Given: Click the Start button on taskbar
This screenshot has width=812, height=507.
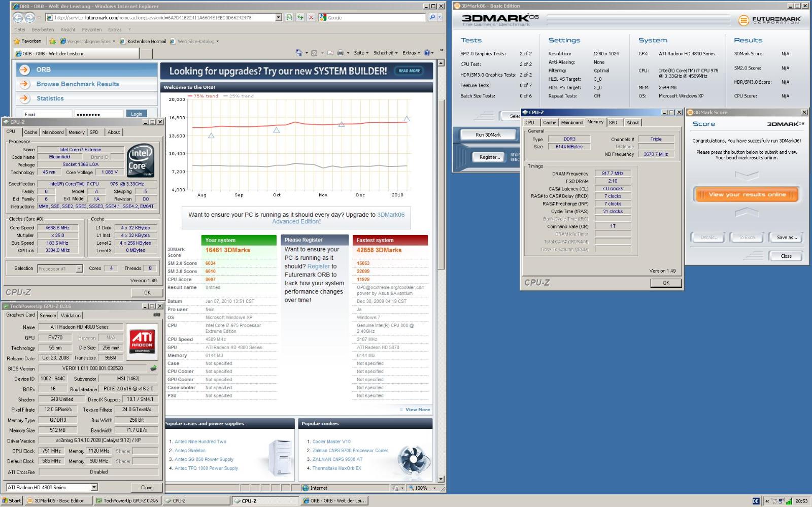Looking at the screenshot, I should pyautogui.click(x=11, y=500).
